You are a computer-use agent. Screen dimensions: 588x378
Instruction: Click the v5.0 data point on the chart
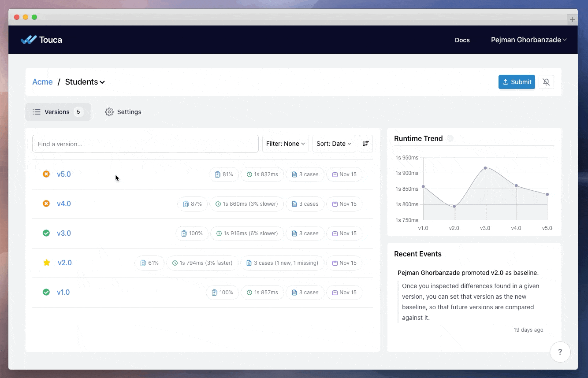[547, 194]
